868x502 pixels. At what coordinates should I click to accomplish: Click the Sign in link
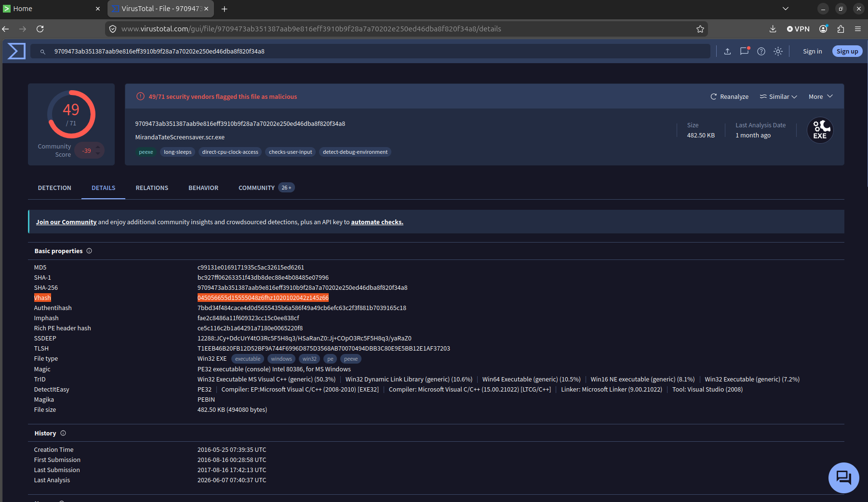[812, 51]
